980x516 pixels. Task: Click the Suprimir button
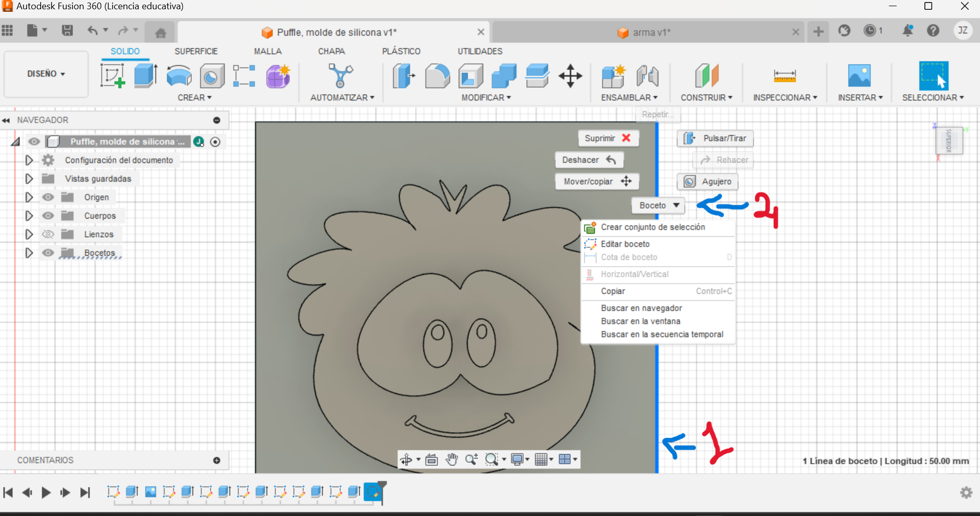[x=608, y=138]
